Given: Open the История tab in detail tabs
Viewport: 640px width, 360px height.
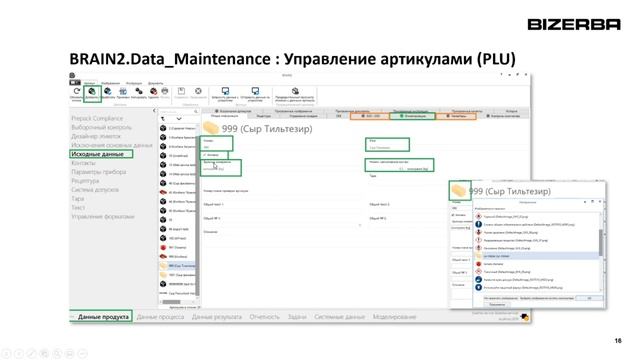Looking at the screenshot, I should pos(511,111).
